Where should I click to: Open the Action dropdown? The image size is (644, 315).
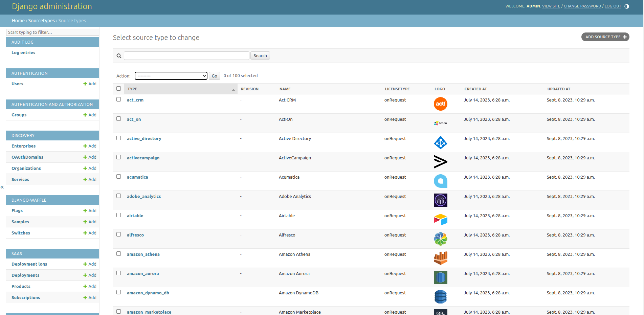[171, 76]
